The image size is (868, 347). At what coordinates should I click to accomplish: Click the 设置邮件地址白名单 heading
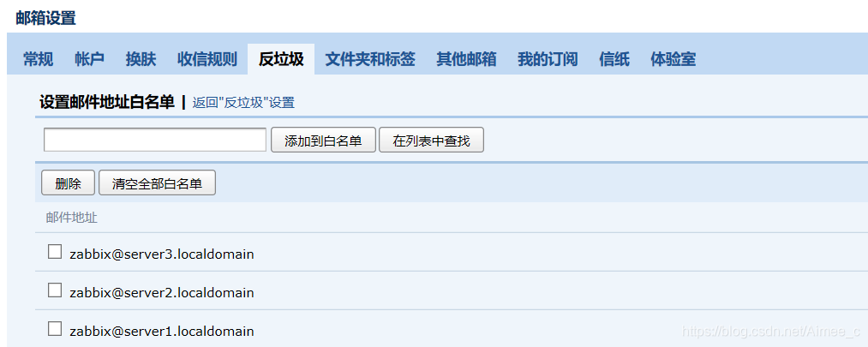coord(107,102)
